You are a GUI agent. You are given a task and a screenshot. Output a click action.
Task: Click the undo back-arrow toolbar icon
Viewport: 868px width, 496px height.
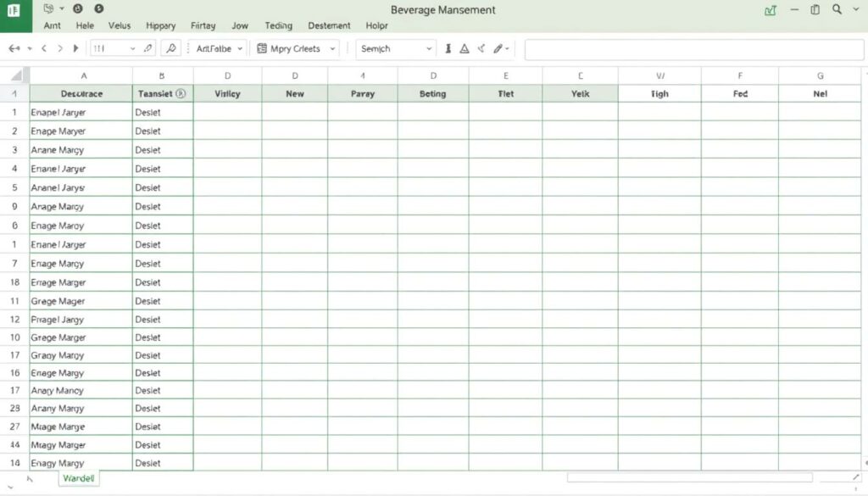tap(14, 48)
